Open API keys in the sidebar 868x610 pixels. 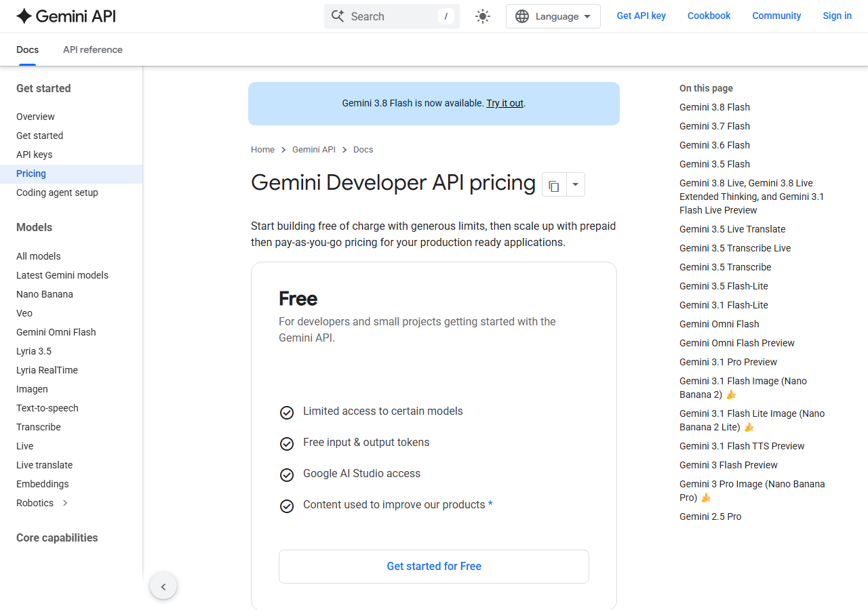34,155
